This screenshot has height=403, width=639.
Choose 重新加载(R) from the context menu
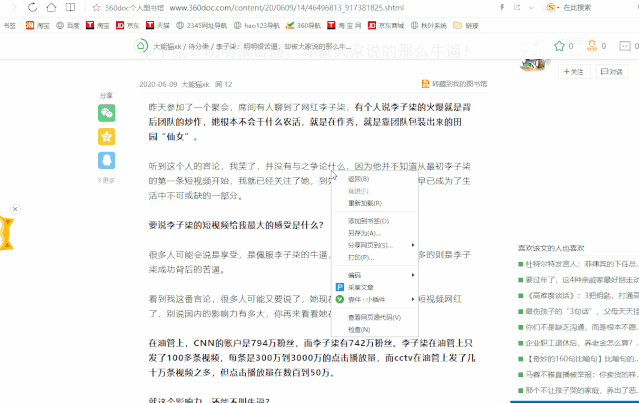[375, 203]
